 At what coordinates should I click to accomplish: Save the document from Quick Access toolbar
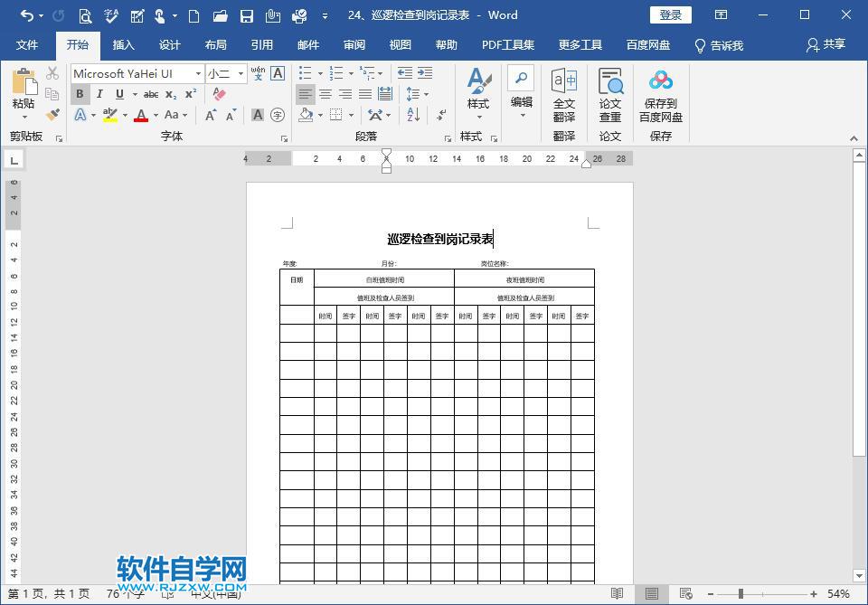pyautogui.click(x=247, y=15)
